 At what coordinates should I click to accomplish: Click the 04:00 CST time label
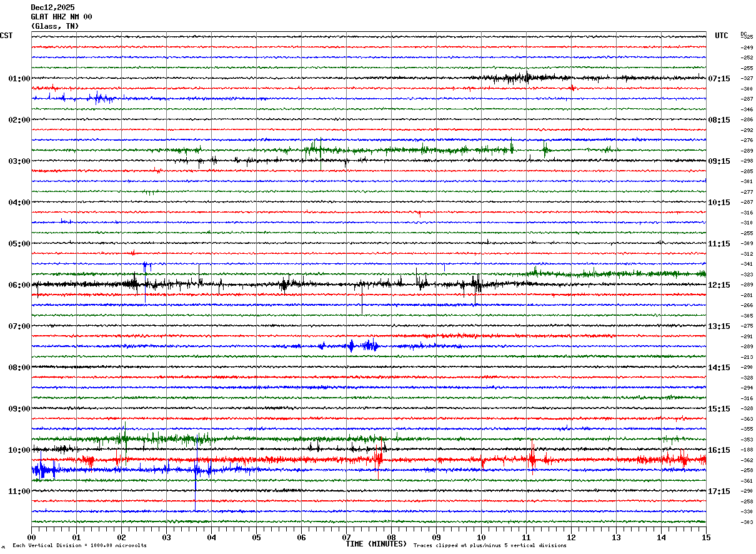coord(19,203)
